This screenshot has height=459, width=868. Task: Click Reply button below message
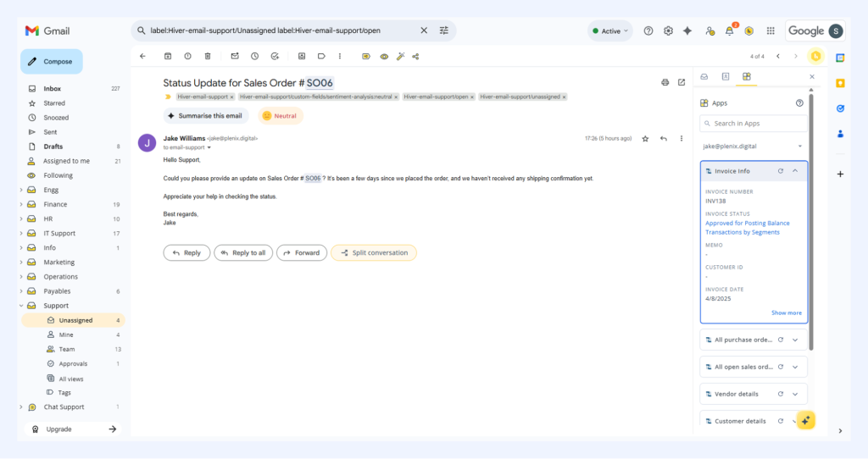[x=186, y=252]
